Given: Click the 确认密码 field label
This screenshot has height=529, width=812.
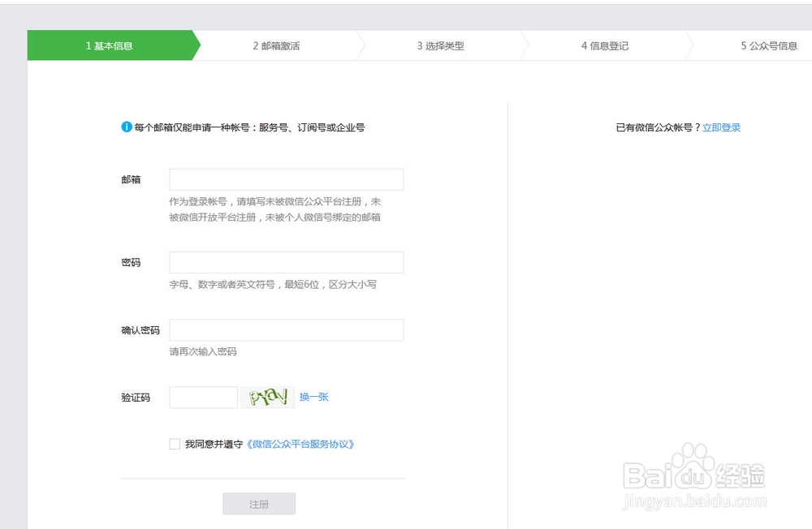Looking at the screenshot, I should click(140, 330).
